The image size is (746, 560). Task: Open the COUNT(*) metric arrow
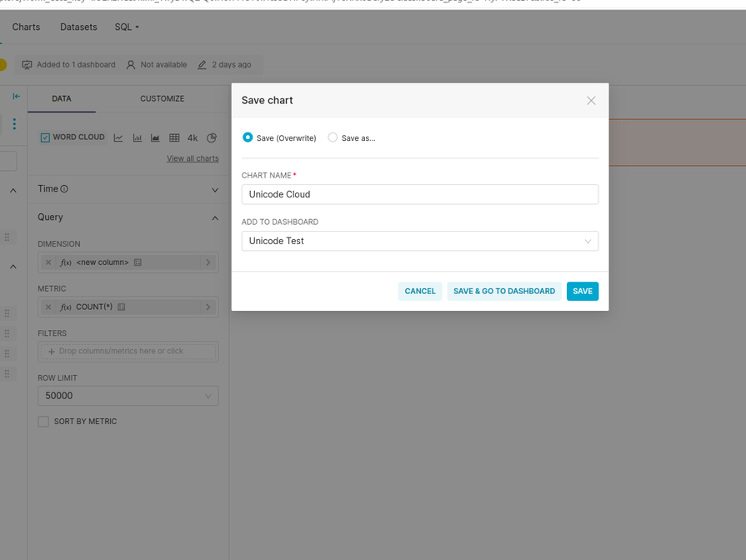pyautogui.click(x=208, y=307)
